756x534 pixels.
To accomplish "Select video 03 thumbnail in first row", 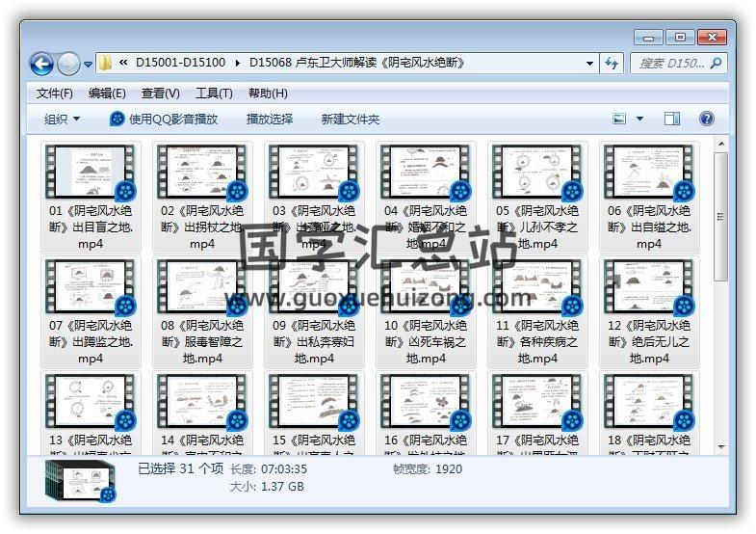I will click(314, 173).
